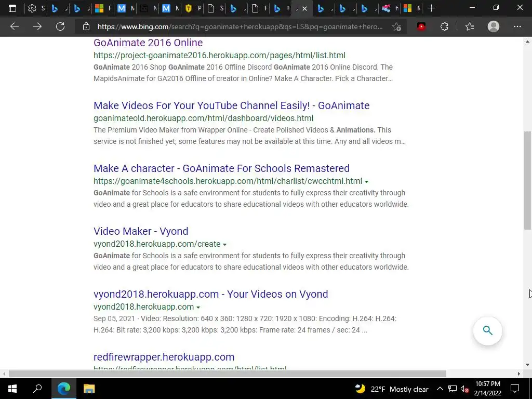This screenshot has width=532, height=399.
Task: Open the network status tray icon
Action: 453,389
